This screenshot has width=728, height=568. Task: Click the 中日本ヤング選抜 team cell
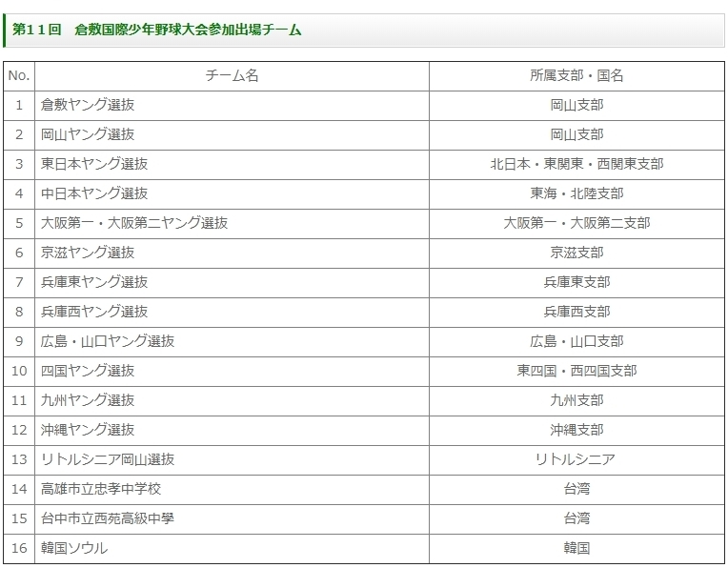94,193
